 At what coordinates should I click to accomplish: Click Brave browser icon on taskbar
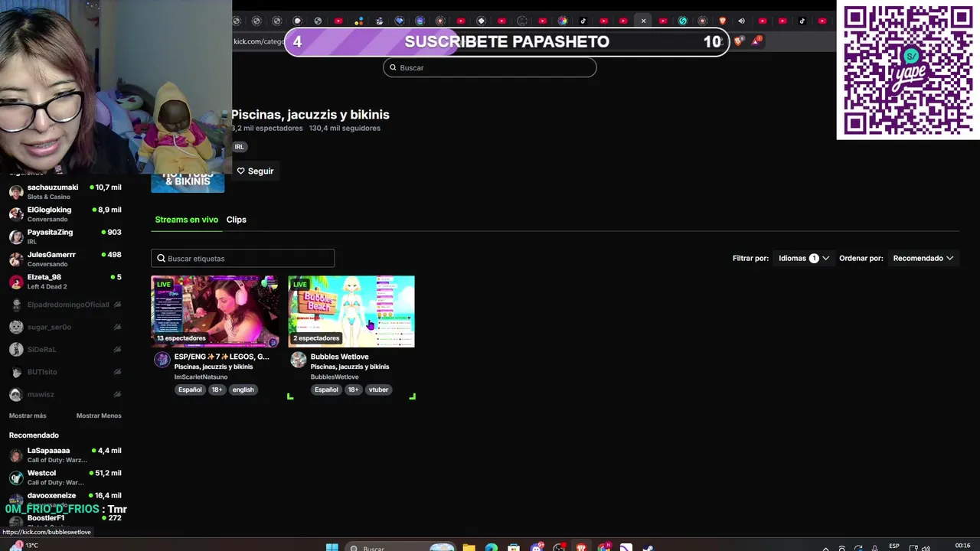click(582, 547)
